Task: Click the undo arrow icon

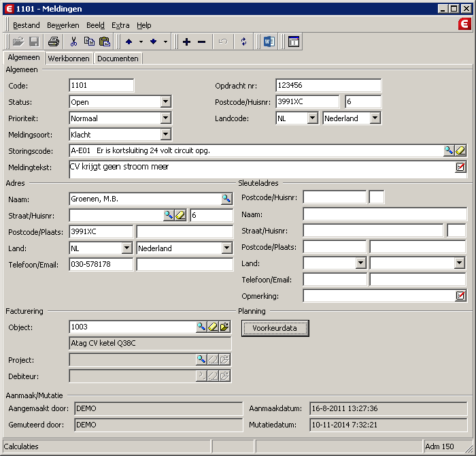Action: click(x=223, y=42)
